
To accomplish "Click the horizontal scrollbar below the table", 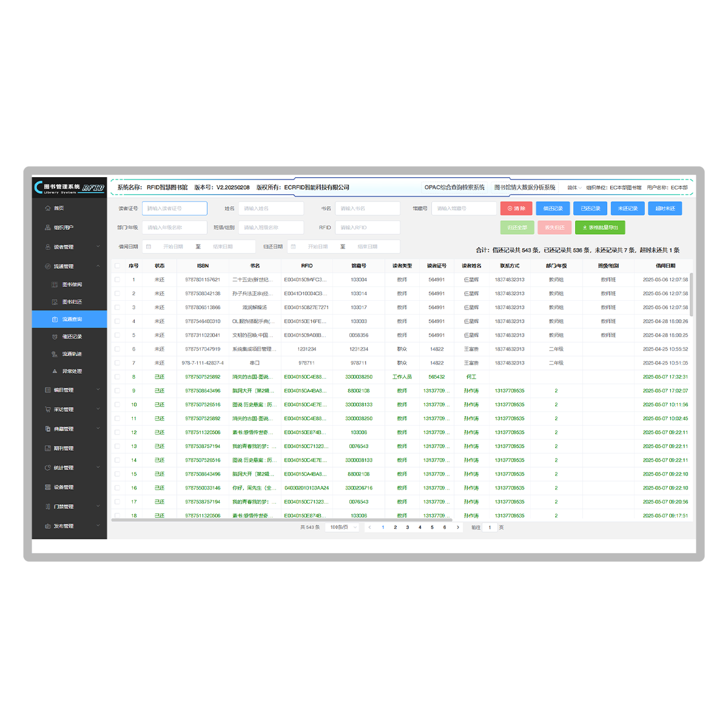I will point(282,520).
